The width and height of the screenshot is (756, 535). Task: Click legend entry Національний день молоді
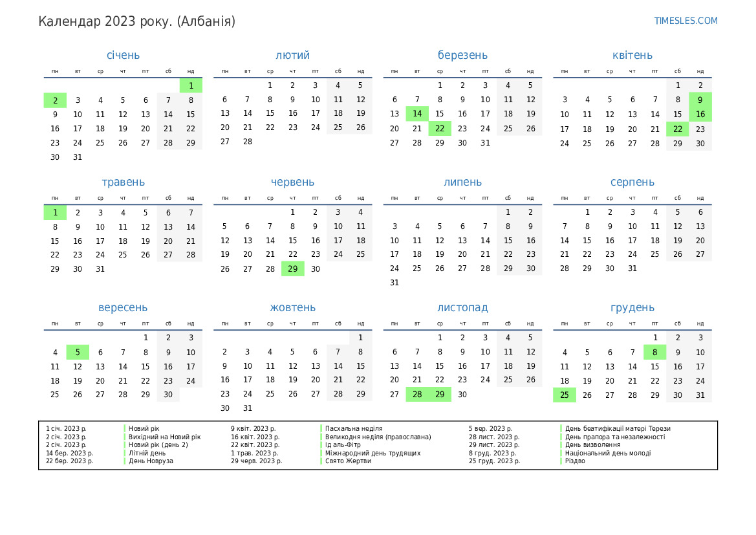tap(607, 453)
